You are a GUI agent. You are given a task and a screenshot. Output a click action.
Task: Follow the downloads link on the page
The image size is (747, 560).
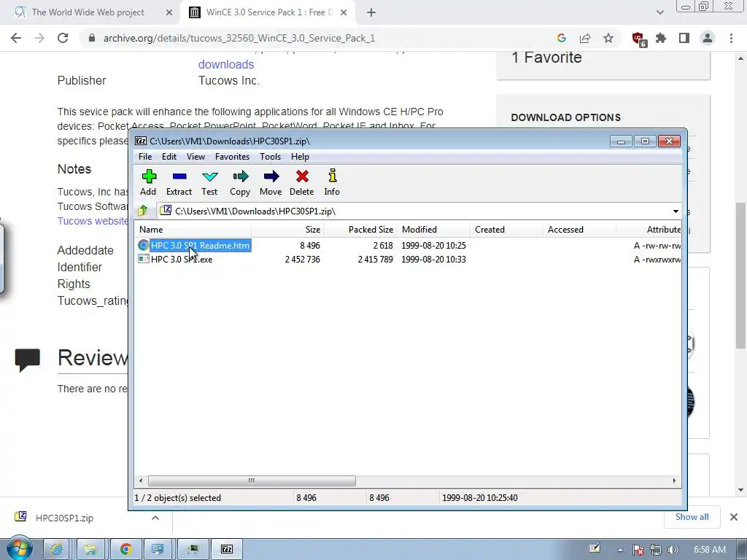[x=226, y=64]
